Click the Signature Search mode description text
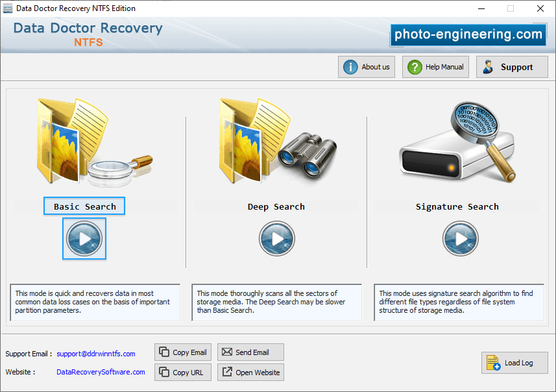This screenshot has height=392, width=556. [459, 302]
